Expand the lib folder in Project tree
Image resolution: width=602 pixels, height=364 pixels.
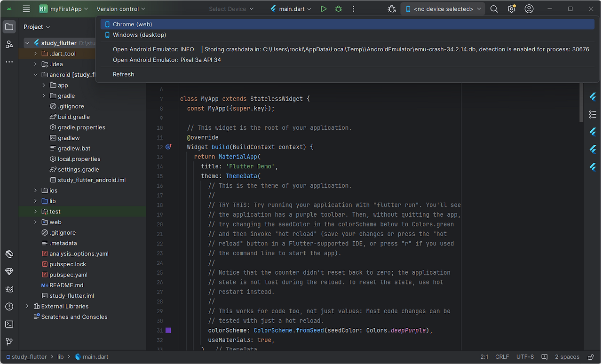(35, 201)
